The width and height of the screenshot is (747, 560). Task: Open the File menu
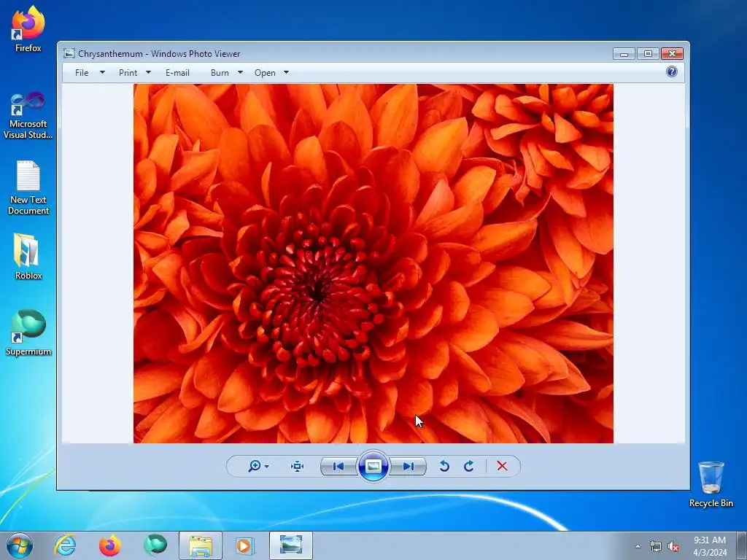coord(82,73)
